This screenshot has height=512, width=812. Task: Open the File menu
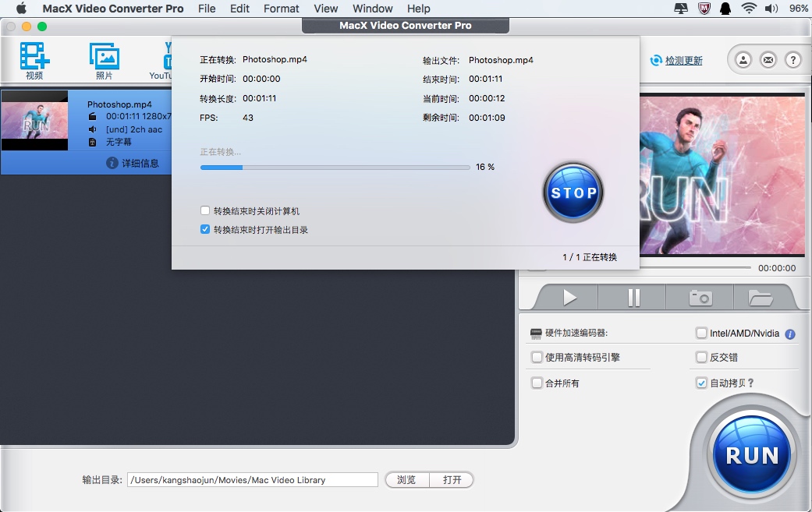click(207, 9)
